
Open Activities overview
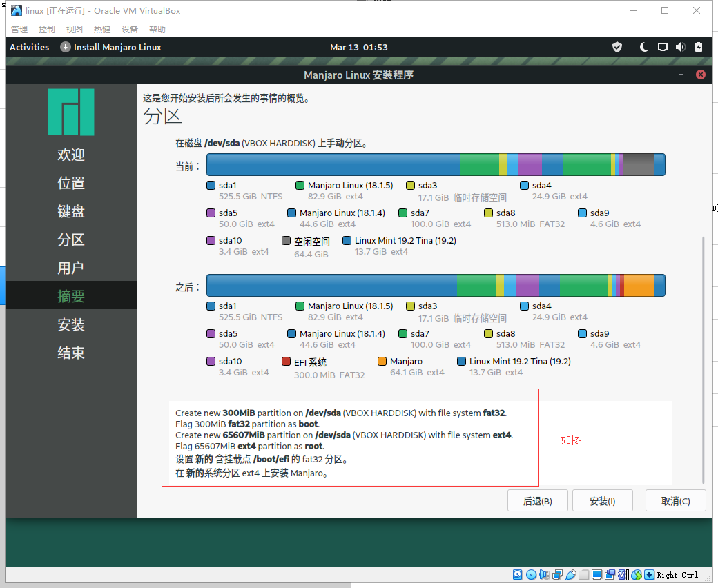click(30, 47)
